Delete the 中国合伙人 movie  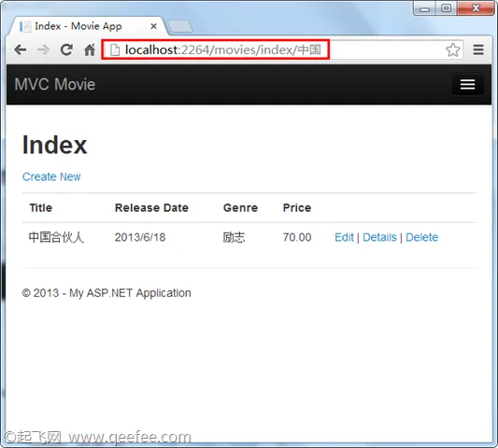pyautogui.click(x=421, y=237)
